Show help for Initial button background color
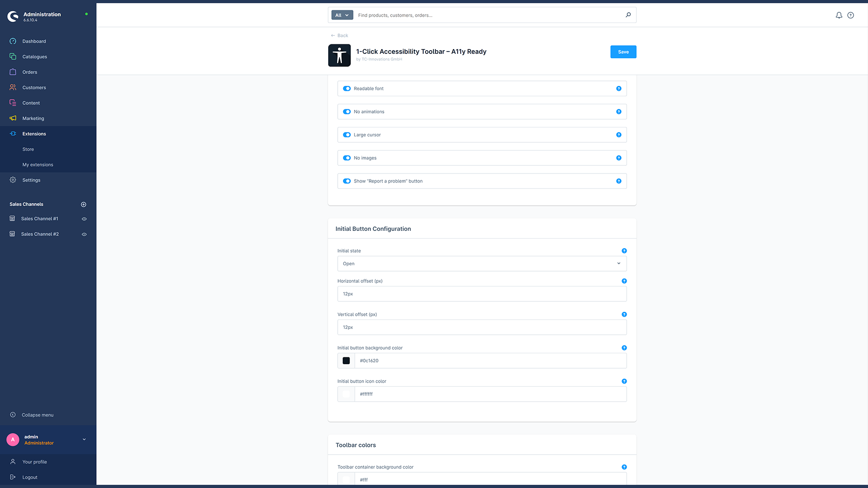 [624, 348]
